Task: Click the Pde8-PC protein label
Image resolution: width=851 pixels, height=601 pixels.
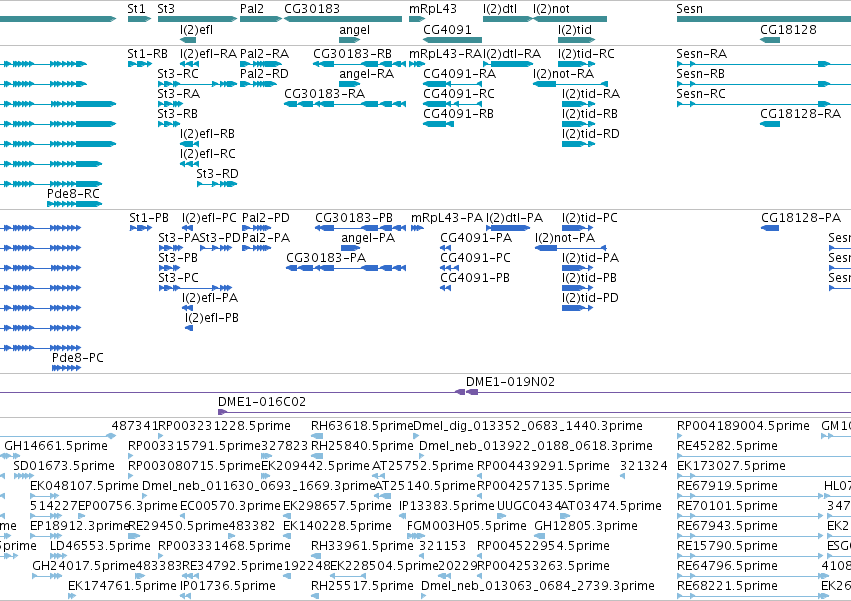Action: 78,358
